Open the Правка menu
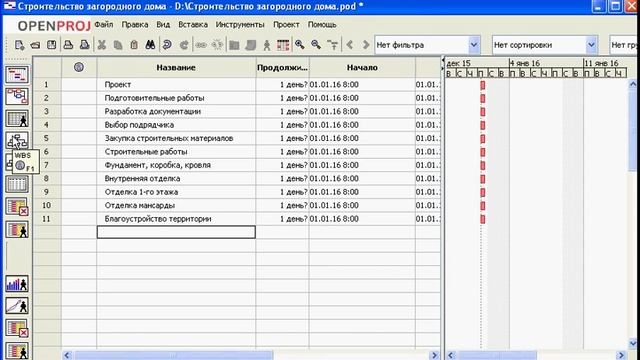 pos(135,25)
